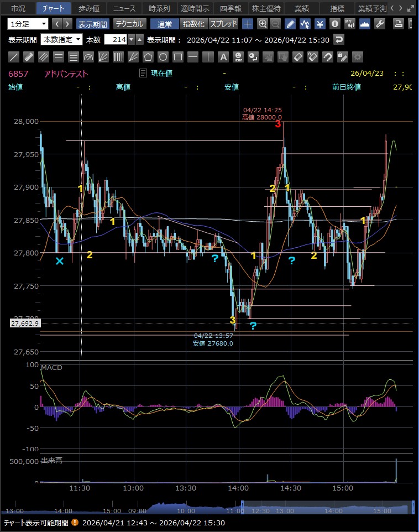
Task: Switch to スプレッド display mode
Action: pyautogui.click(x=223, y=24)
